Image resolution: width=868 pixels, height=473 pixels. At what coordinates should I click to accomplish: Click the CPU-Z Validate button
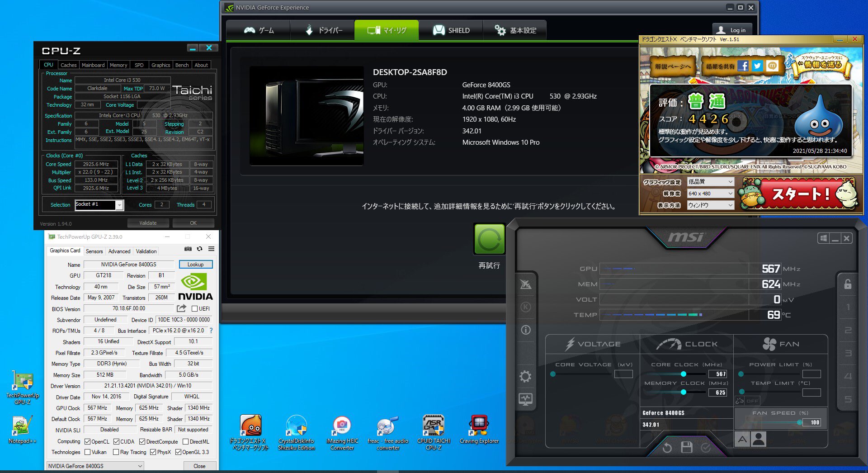tap(148, 223)
